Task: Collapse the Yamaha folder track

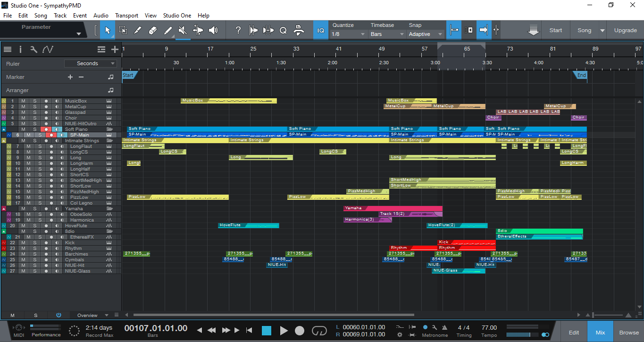Action: click(4, 209)
